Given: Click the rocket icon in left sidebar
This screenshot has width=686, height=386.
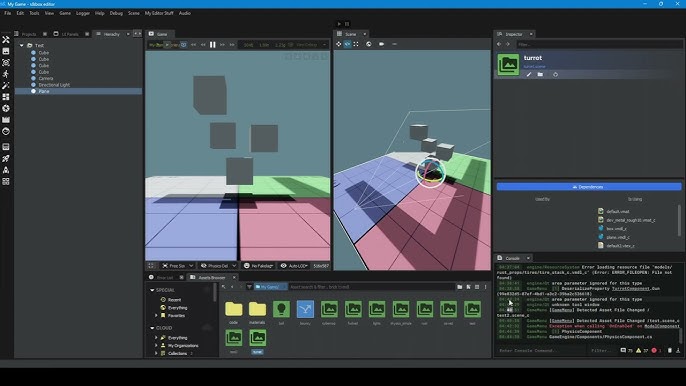Looking at the screenshot, I should pyautogui.click(x=6, y=158).
